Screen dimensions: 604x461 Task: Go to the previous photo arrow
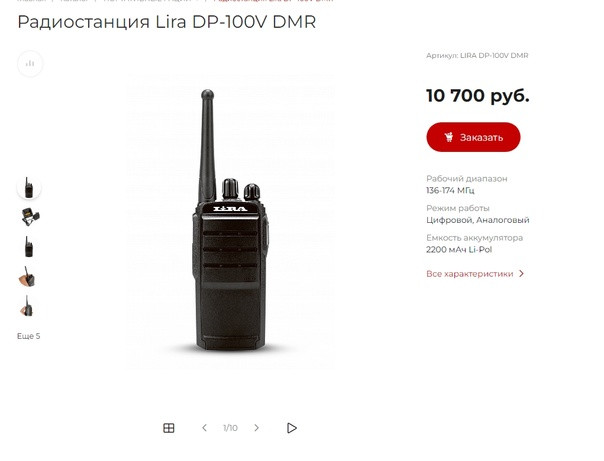click(x=205, y=428)
